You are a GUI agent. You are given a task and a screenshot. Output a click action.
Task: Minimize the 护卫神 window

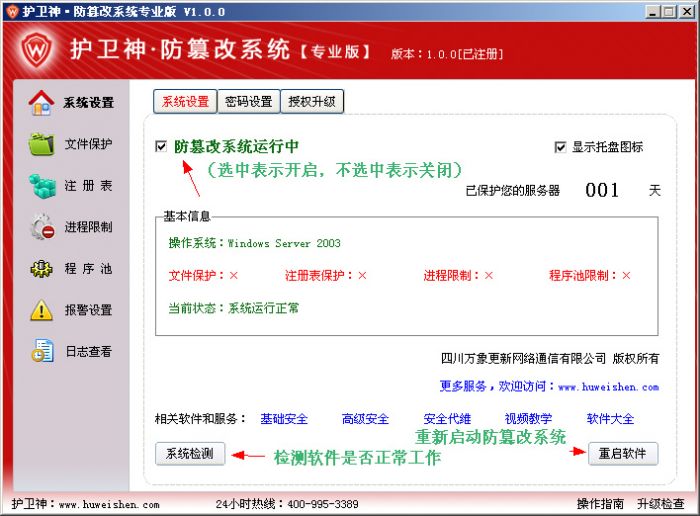[x=654, y=12]
